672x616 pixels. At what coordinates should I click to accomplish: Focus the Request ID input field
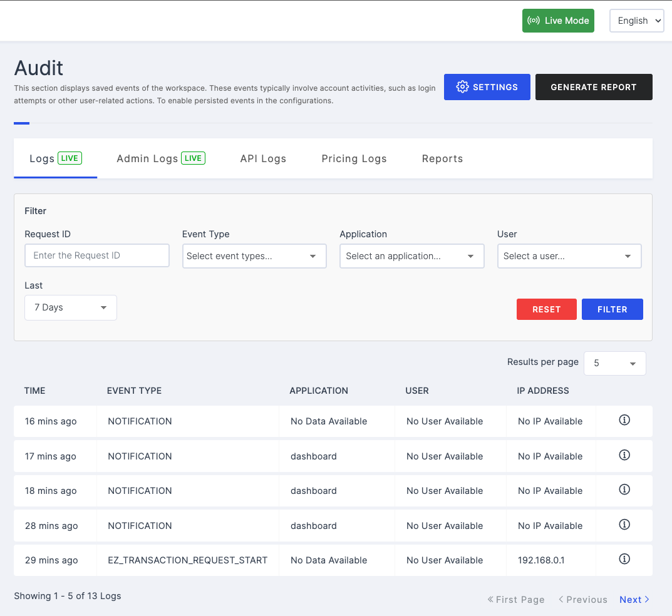click(x=97, y=255)
